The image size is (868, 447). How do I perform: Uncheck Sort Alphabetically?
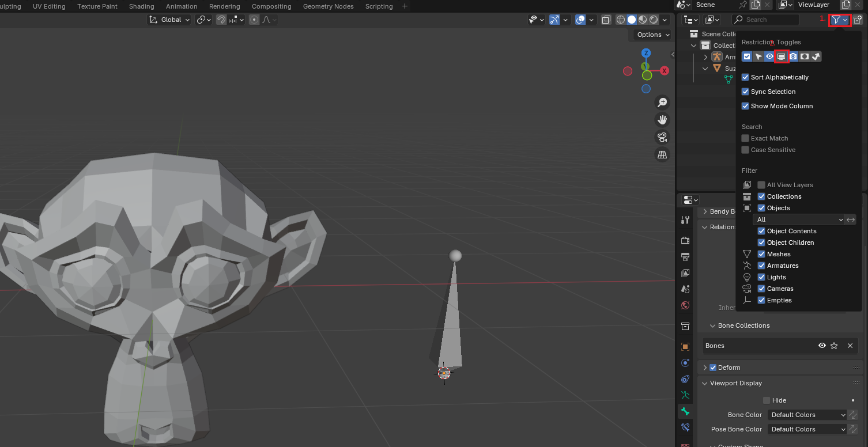click(x=745, y=77)
